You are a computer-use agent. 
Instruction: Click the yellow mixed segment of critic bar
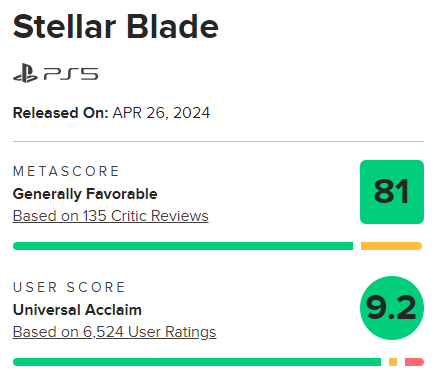[391, 246]
